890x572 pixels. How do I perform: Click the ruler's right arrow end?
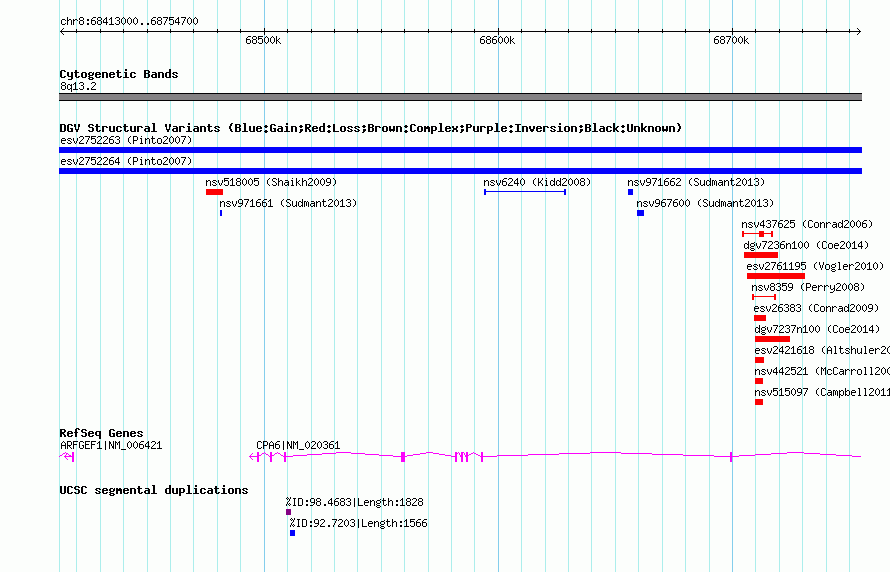[859, 31]
